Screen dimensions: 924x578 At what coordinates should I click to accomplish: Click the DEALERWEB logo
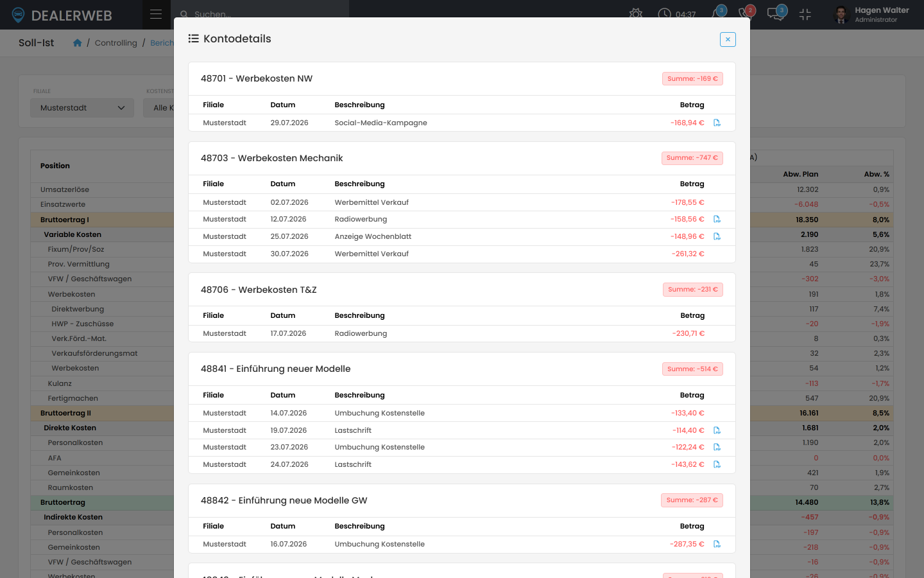tap(62, 15)
